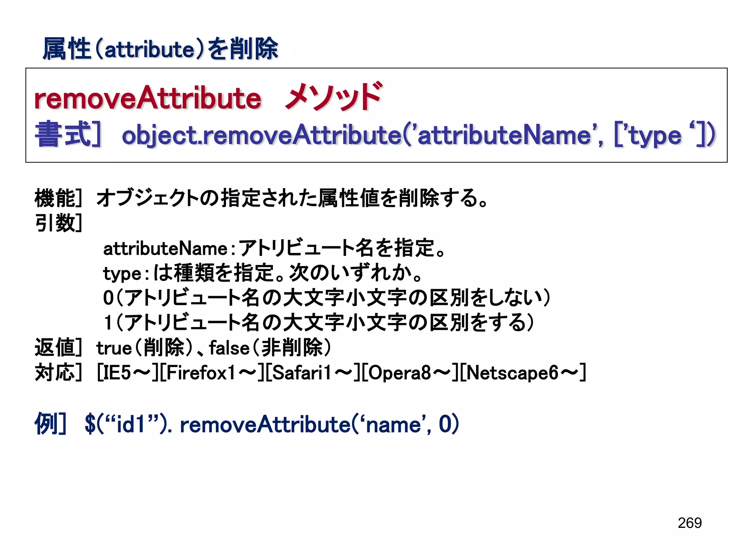Select the line attributeName:アトリビュート名を指定。

click(274, 248)
